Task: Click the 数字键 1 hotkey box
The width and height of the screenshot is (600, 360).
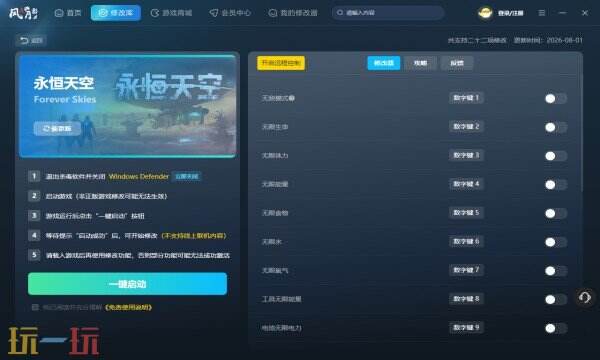Action: (466, 98)
